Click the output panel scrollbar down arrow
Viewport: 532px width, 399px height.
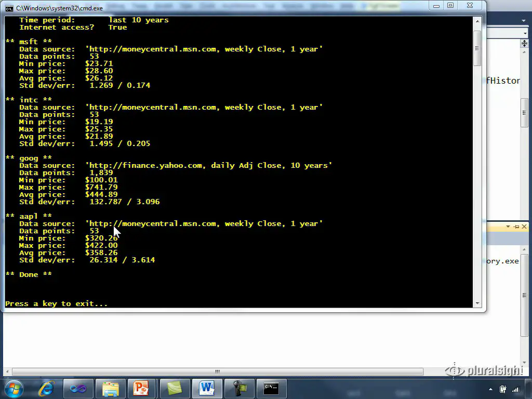525,363
